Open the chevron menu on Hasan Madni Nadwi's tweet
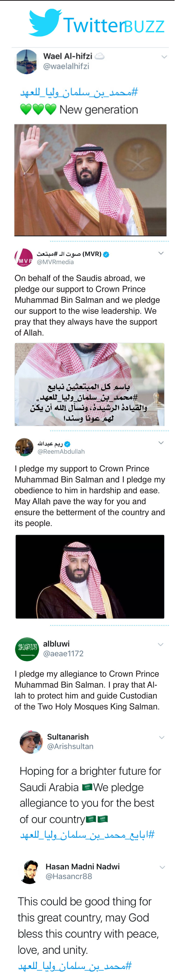Screen dimensions: 178x980 click(162, 867)
